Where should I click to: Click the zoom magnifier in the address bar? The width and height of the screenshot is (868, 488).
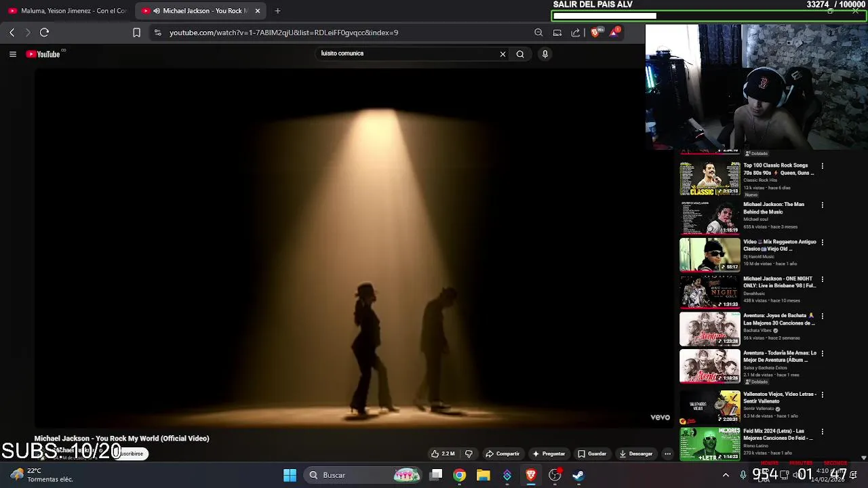coord(538,33)
